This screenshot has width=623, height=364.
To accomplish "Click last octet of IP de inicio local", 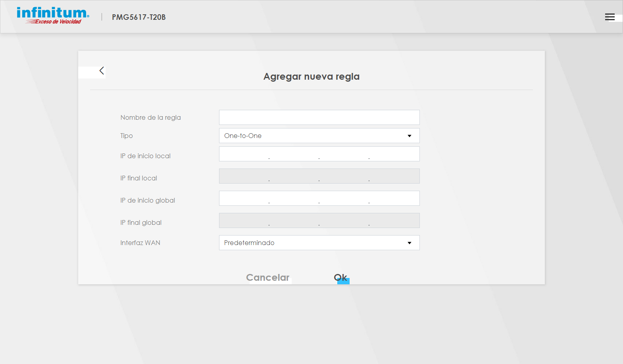I will point(394,154).
